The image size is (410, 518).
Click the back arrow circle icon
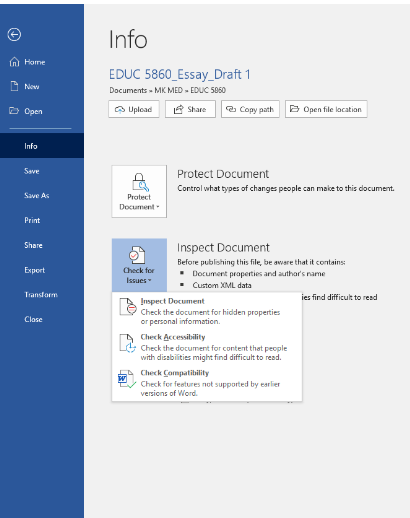pyautogui.click(x=14, y=34)
